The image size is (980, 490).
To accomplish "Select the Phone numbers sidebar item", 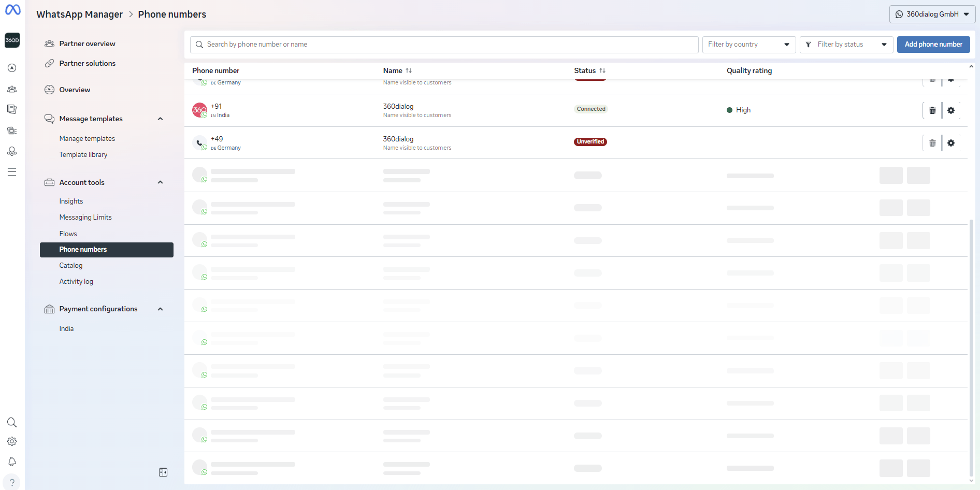I will (107, 250).
